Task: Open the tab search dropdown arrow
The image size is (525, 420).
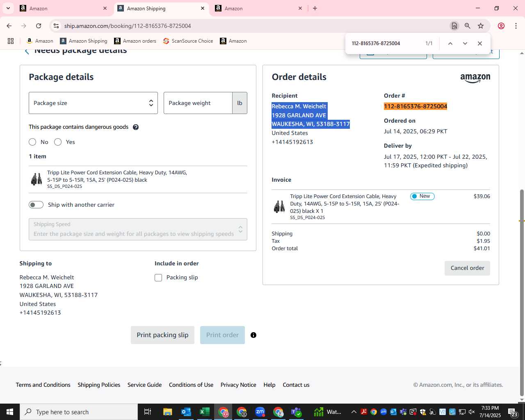Action: click(x=8, y=8)
